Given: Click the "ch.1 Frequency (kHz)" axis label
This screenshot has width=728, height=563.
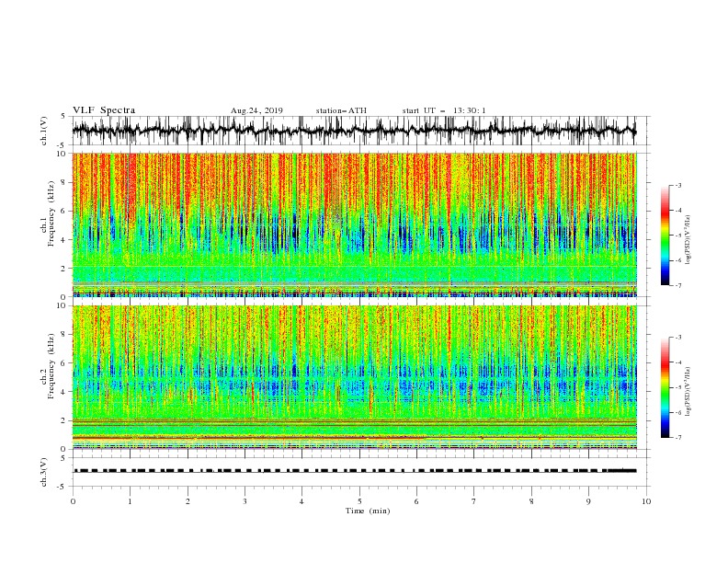Looking at the screenshot, I should point(48,213).
